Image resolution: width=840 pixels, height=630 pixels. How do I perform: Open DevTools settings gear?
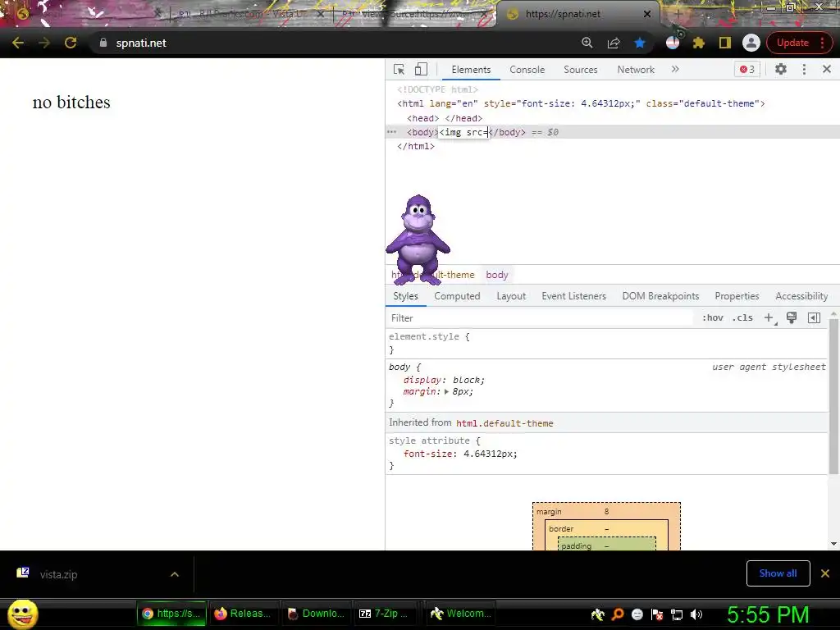(x=781, y=69)
